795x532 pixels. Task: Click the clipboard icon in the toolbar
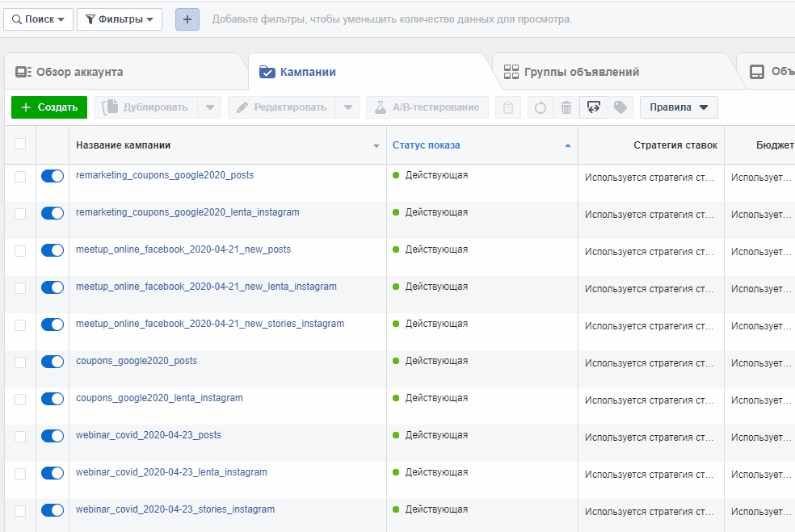pyautogui.click(x=507, y=107)
